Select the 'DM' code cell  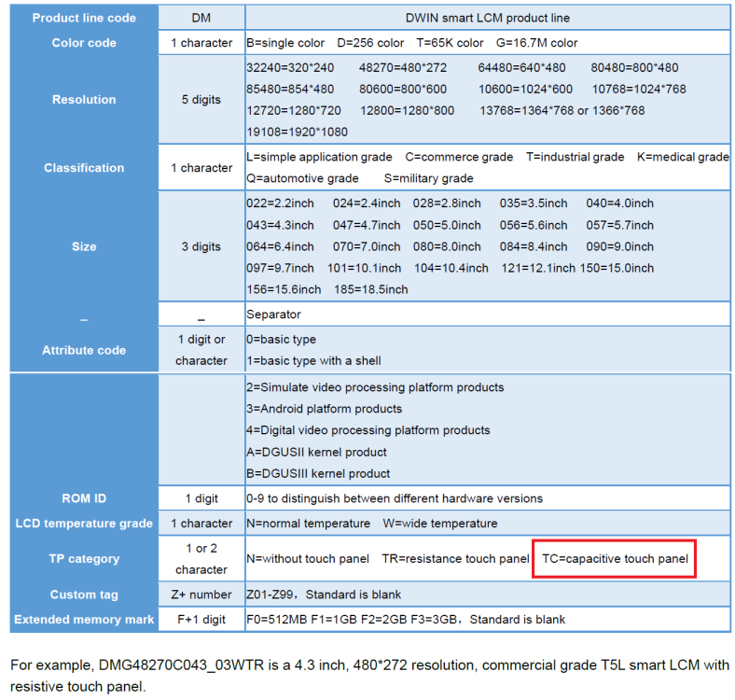pyautogui.click(x=201, y=18)
